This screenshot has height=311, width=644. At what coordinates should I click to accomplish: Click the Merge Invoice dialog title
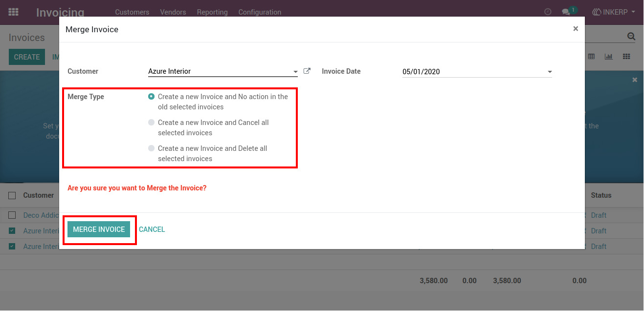pos(92,29)
